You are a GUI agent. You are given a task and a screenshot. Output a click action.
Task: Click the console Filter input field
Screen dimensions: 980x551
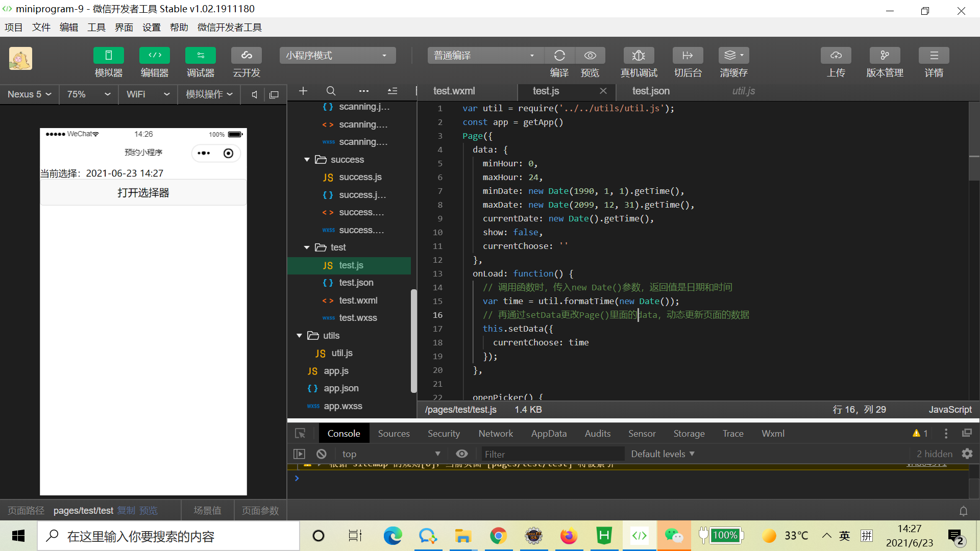(552, 454)
